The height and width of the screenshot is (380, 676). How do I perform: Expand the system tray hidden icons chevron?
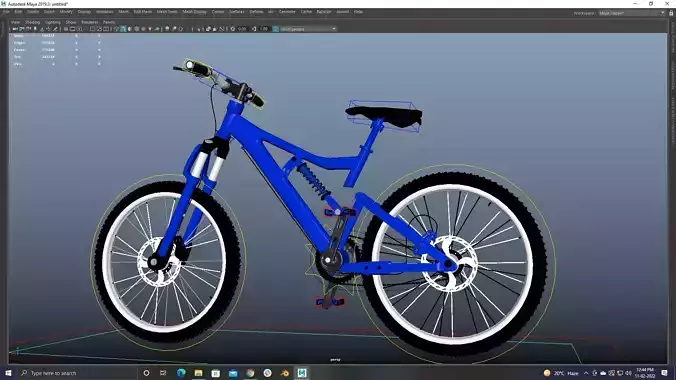tap(586, 373)
